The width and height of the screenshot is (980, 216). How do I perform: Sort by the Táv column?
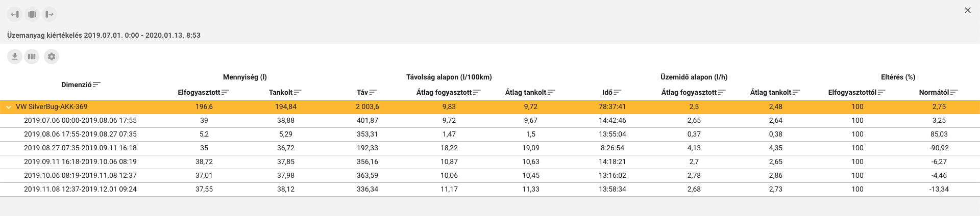click(373, 92)
